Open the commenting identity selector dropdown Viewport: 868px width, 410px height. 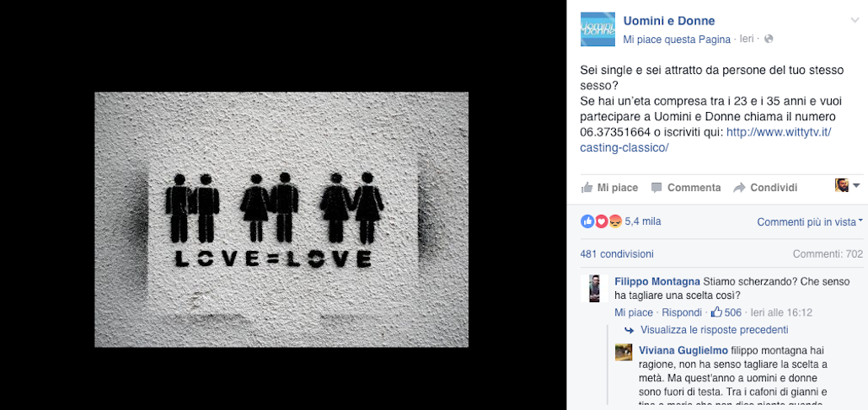847,186
